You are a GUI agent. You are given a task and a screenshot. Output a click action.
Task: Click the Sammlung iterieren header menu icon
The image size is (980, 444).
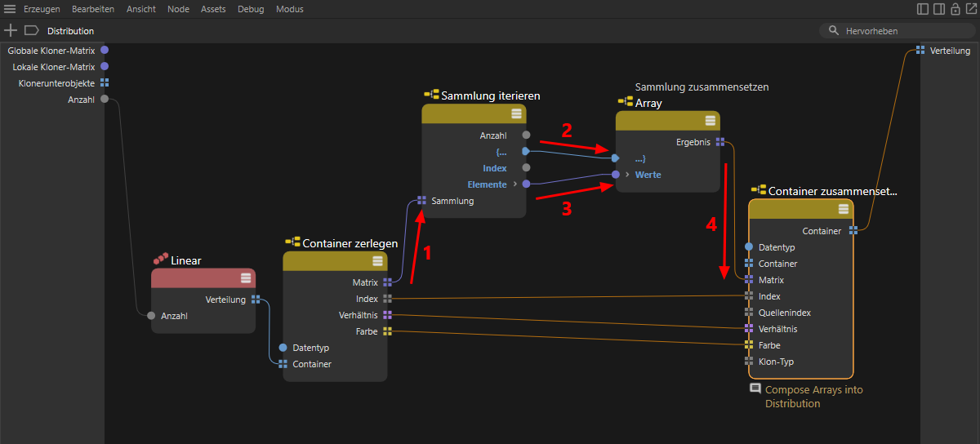pos(516,113)
